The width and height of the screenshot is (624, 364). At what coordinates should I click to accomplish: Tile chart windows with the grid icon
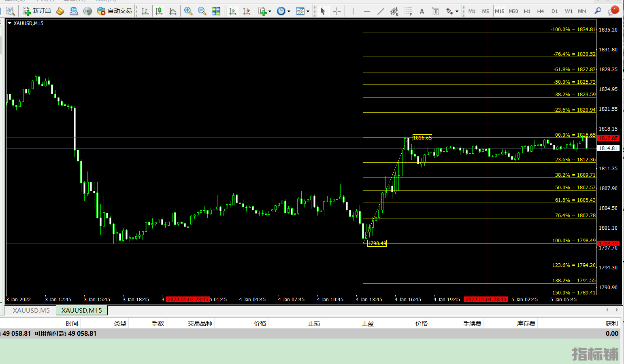[x=216, y=11]
